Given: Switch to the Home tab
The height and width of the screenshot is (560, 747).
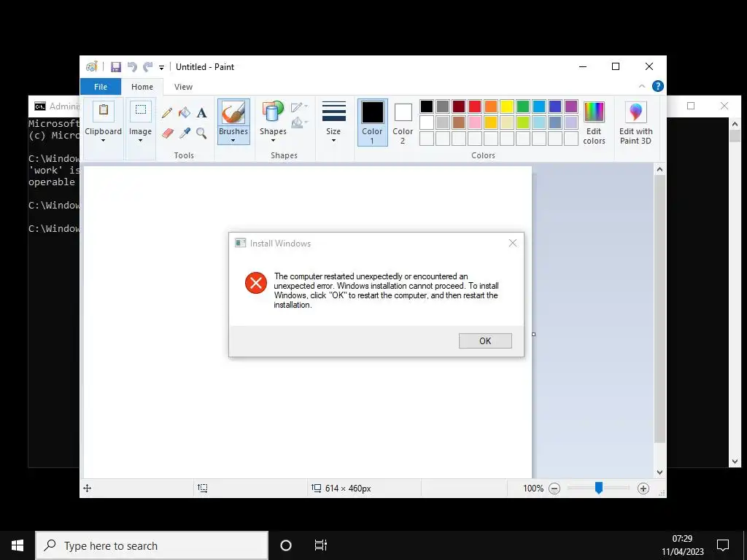Looking at the screenshot, I should (x=142, y=87).
